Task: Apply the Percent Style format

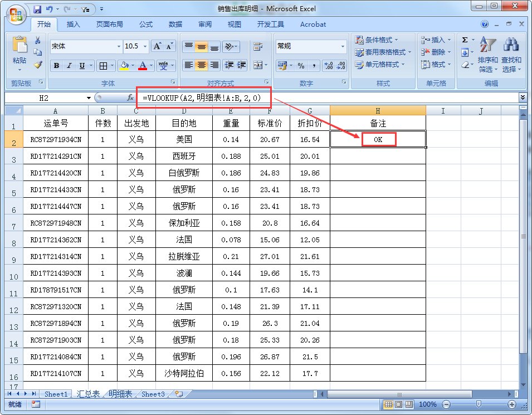Action: tap(301, 65)
